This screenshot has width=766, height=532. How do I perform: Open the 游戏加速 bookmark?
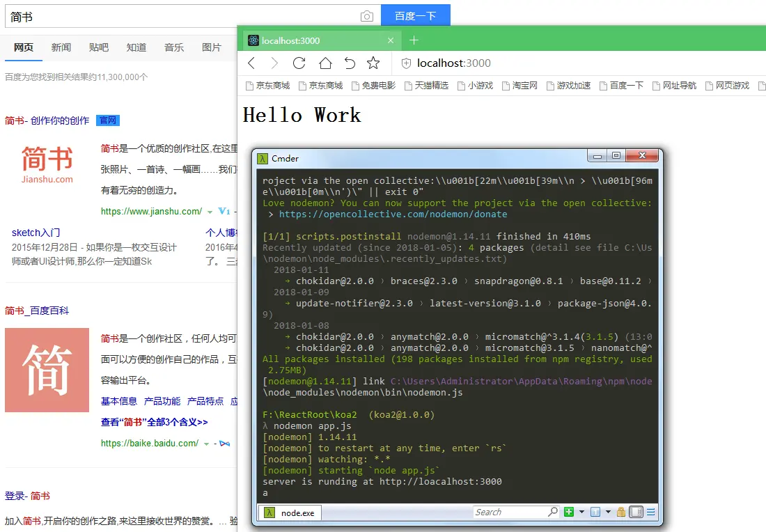tap(569, 86)
